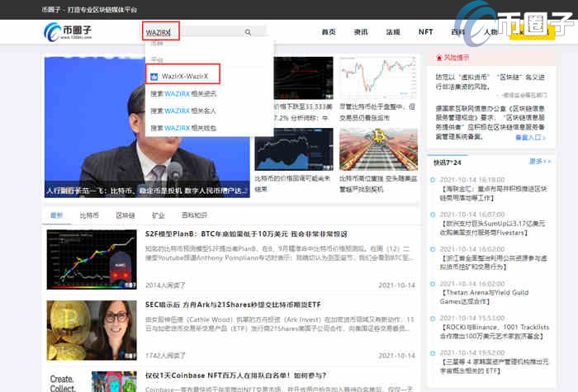Open the Thetan Arena Yield Guild news flash
This screenshot has width=578, height=392.
coord(485,297)
